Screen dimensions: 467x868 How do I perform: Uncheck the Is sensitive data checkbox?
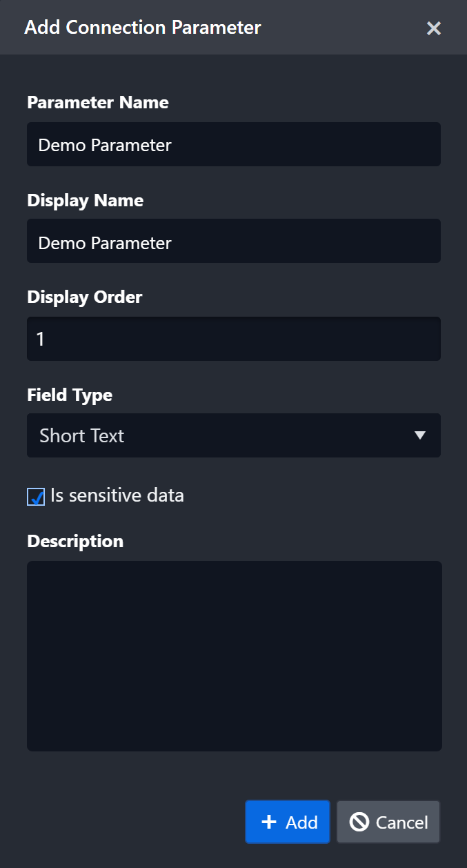[x=36, y=497]
